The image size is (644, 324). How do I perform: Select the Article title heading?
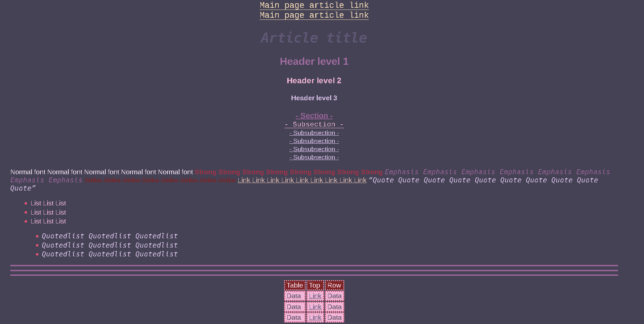[314, 38]
